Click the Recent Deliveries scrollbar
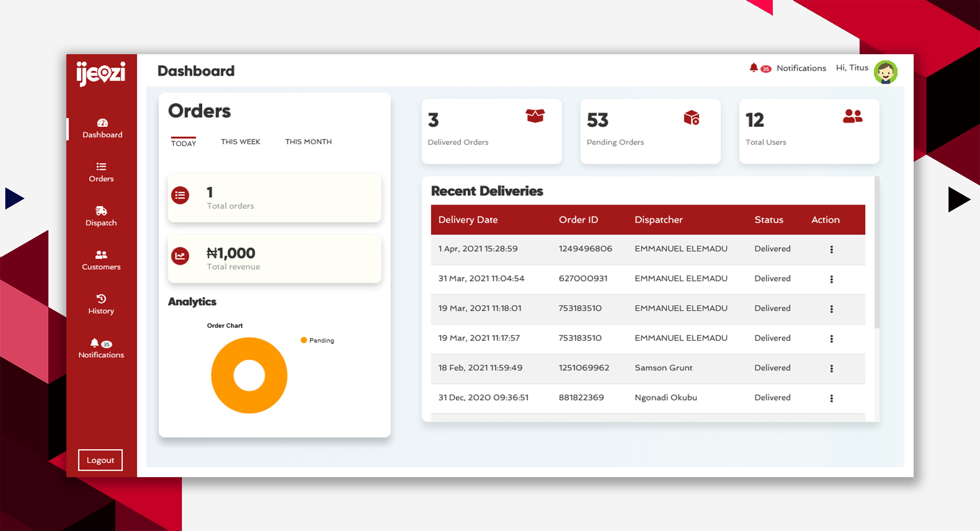Image resolution: width=980 pixels, height=531 pixels. click(877, 252)
